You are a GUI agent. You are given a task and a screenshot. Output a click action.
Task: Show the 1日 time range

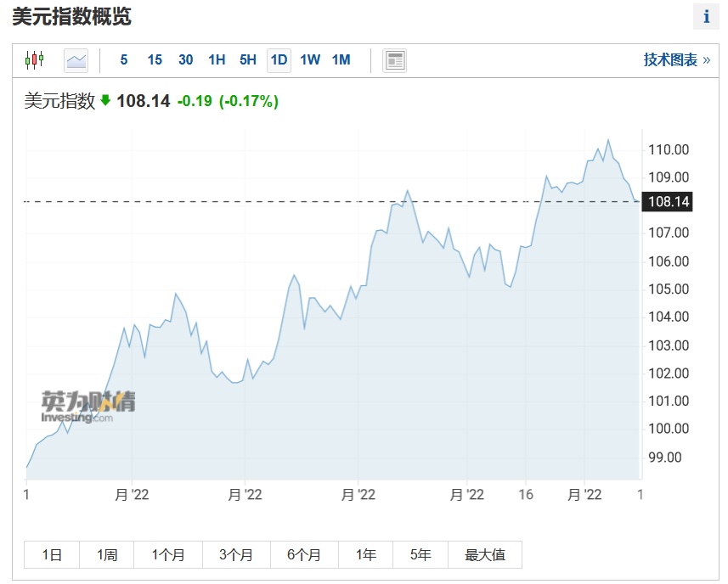point(52,555)
